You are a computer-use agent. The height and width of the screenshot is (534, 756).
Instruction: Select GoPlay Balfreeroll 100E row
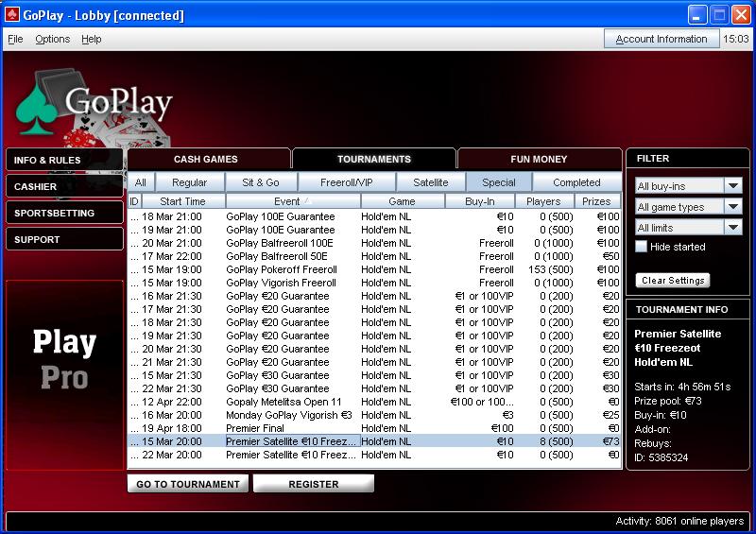(x=374, y=243)
